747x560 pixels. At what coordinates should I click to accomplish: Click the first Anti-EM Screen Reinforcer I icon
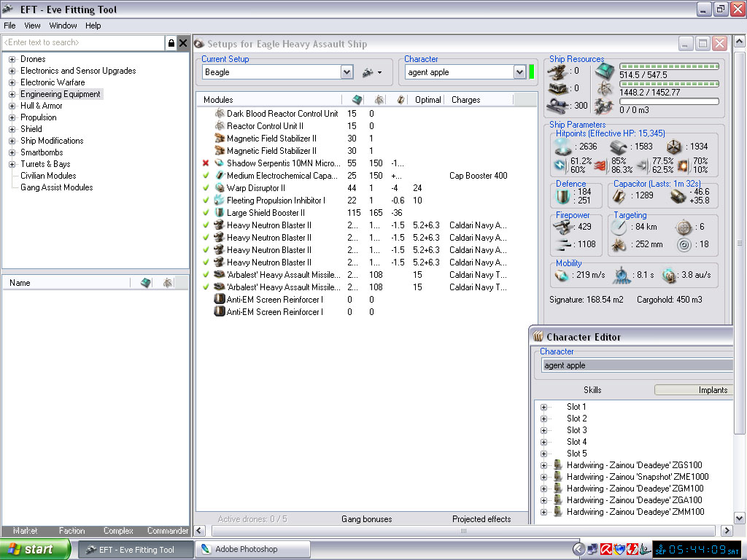point(219,300)
